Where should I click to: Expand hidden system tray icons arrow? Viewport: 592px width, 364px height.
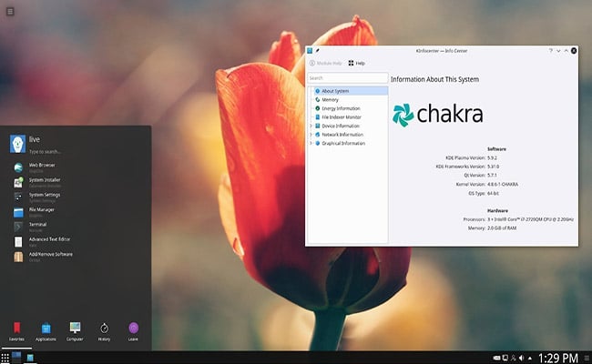530,358
